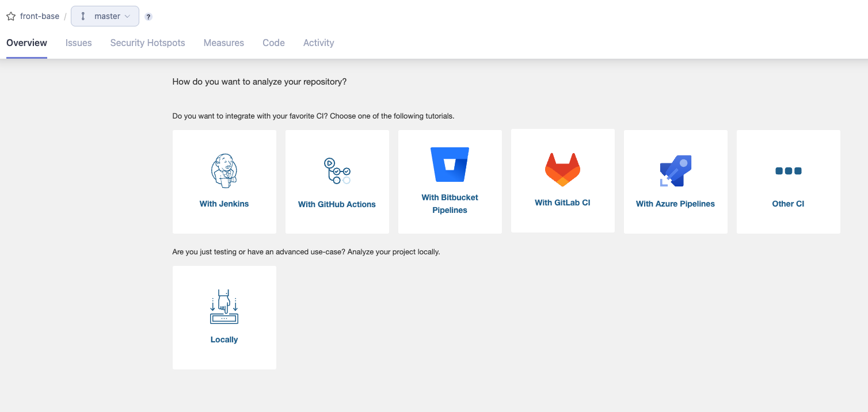868x412 pixels.
Task: Open the Security Hotspots tab
Action: pos(148,43)
